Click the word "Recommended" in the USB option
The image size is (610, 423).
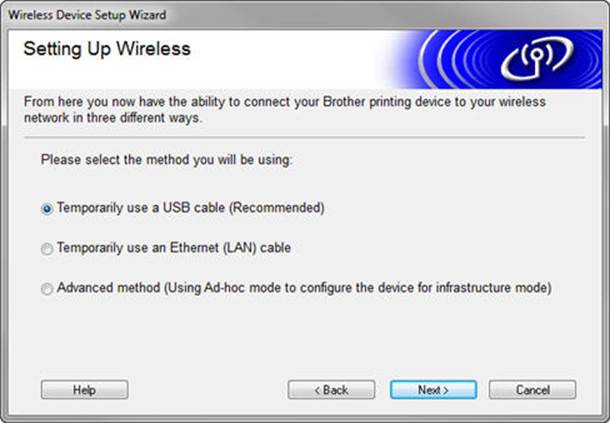coord(277,208)
